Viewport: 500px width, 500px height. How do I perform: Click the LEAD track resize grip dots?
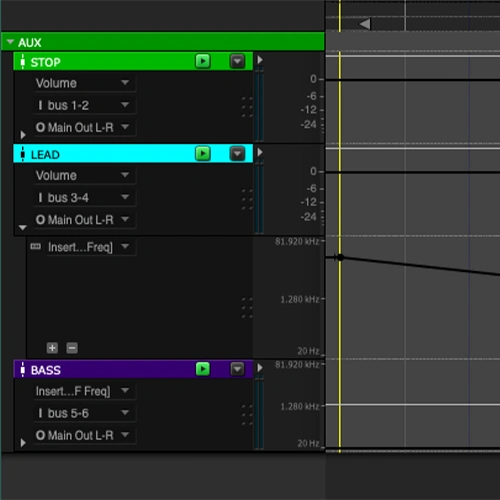(x=247, y=199)
